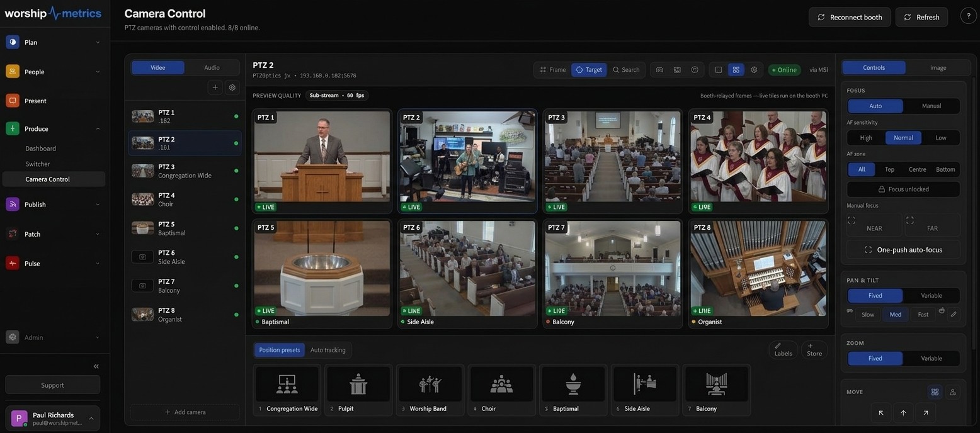
Task: Open the Sub-stream preview quality selector
Action: click(337, 96)
